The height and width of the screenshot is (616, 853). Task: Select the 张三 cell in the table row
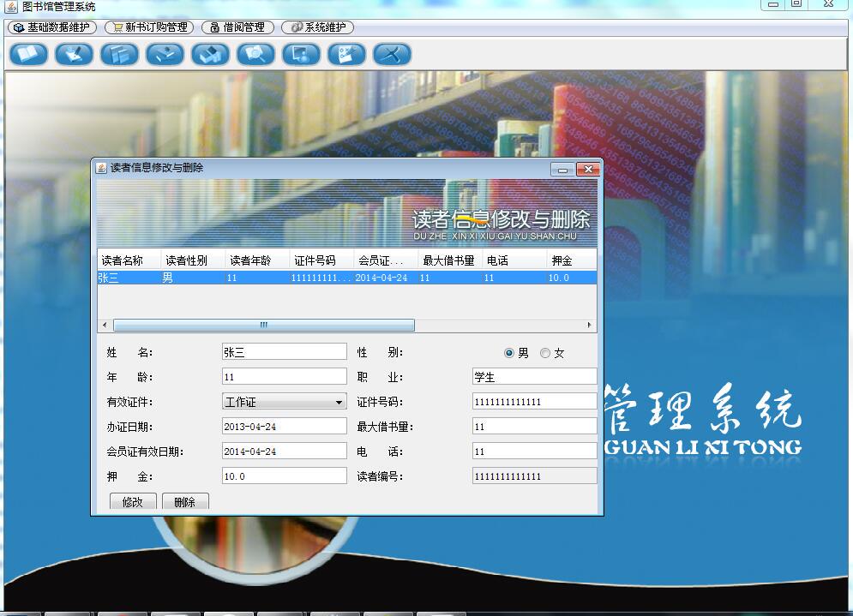point(129,278)
